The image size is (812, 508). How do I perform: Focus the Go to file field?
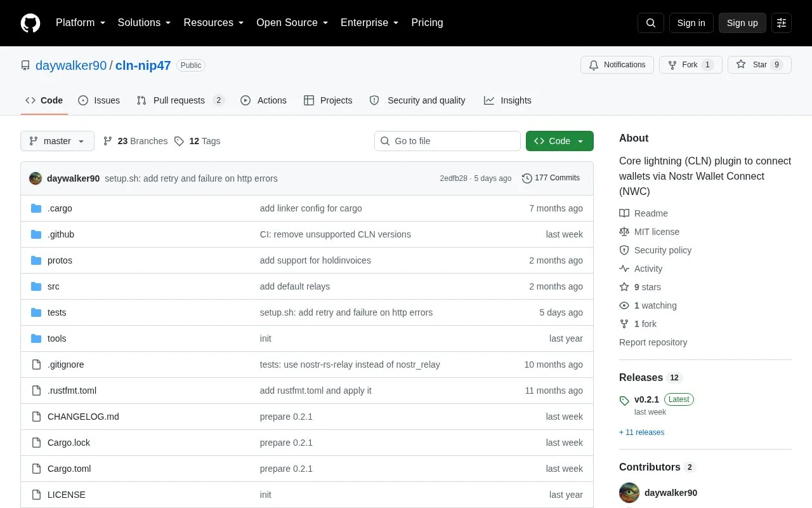447,141
